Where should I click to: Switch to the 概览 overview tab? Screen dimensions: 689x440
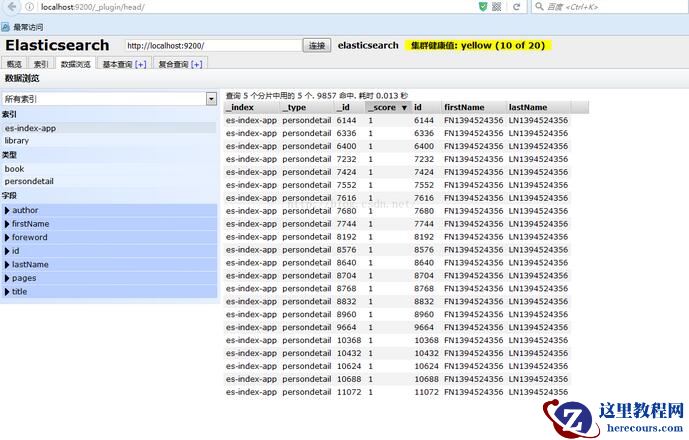point(14,64)
